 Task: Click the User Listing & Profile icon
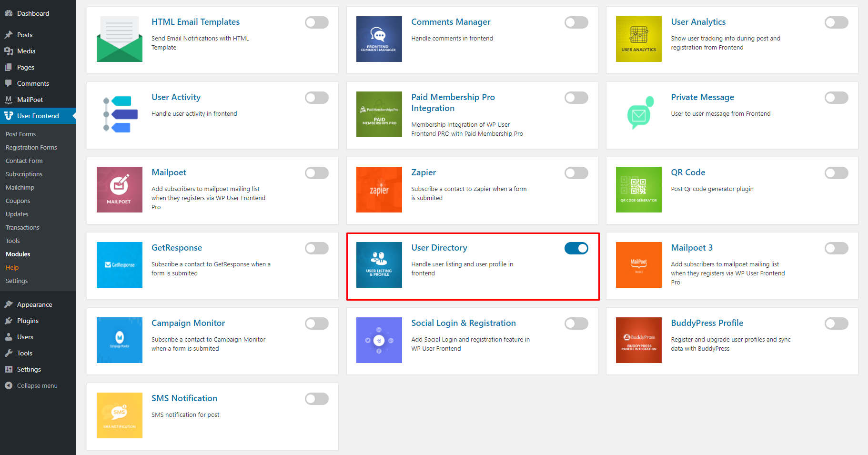[379, 265]
